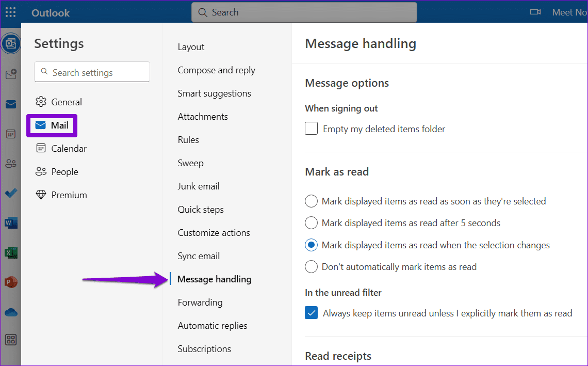Open OneDrive from the sidebar
588x366 pixels.
coord(11,312)
